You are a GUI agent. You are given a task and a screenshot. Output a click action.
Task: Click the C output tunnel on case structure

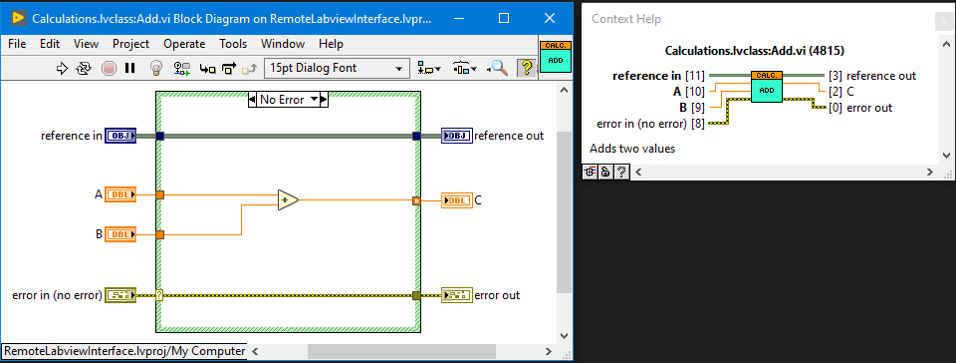pos(416,200)
